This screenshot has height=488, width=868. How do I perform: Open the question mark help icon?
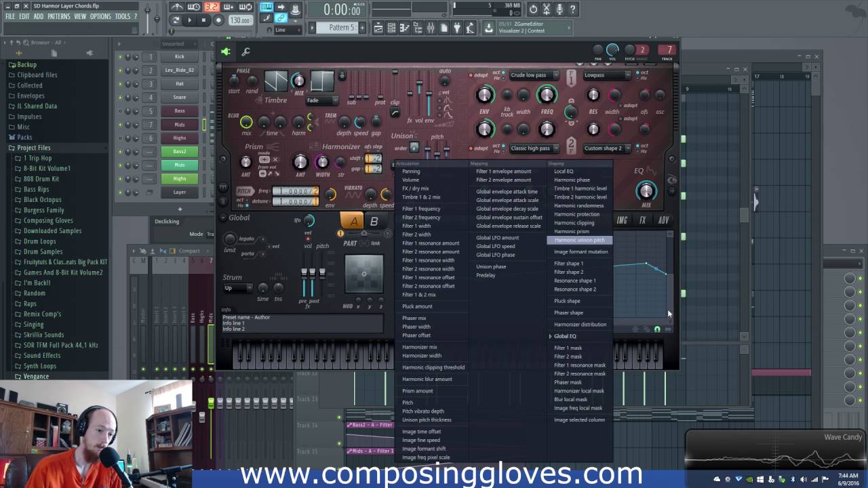(x=573, y=9)
